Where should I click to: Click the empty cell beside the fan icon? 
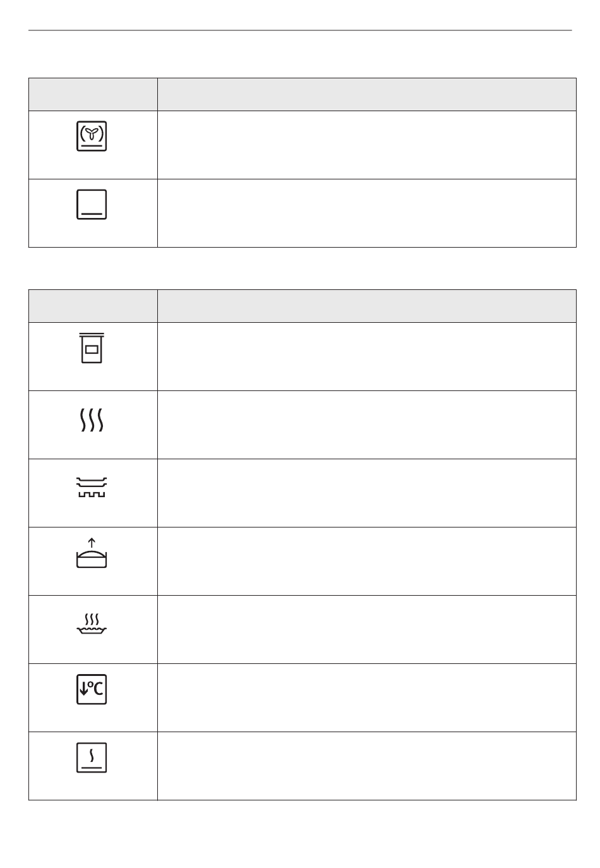click(367, 145)
